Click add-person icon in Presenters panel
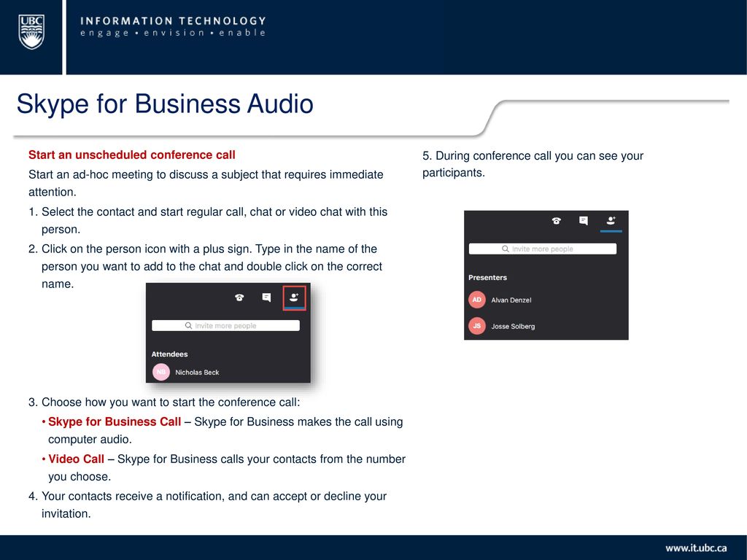747x560 pixels. [x=611, y=221]
